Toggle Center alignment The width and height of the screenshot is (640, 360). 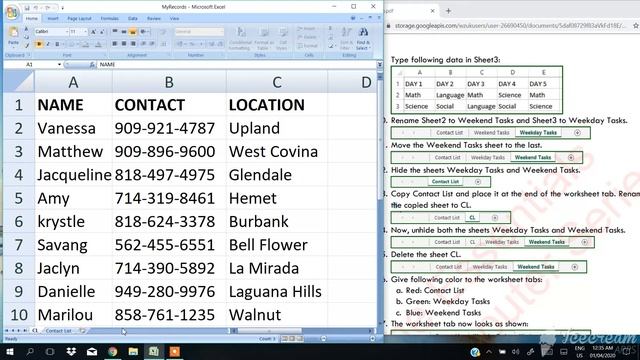pyautogui.click(x=124, y=44)
